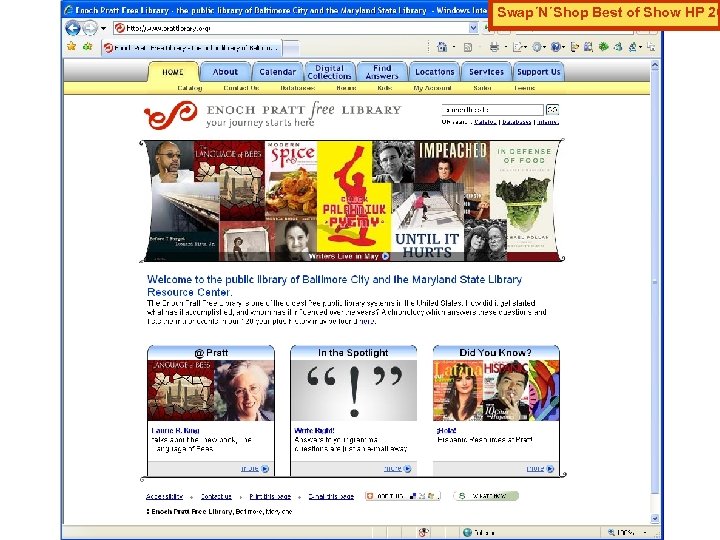Click the Contact Us footer link

point(216,496)
